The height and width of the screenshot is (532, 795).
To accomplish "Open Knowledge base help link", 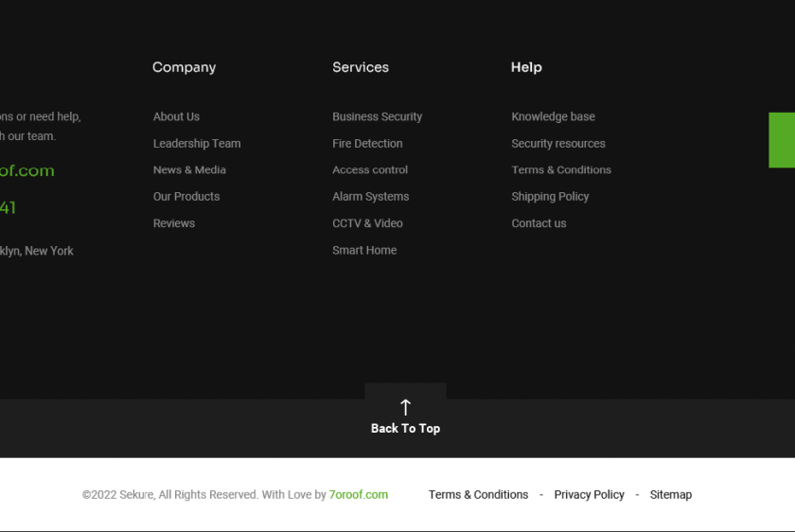I will [x=553, y=116].
